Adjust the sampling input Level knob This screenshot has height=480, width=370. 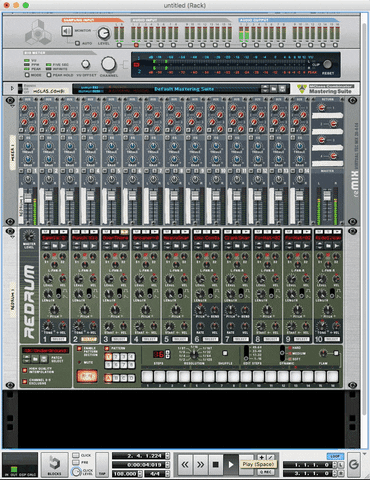point(104,33)
